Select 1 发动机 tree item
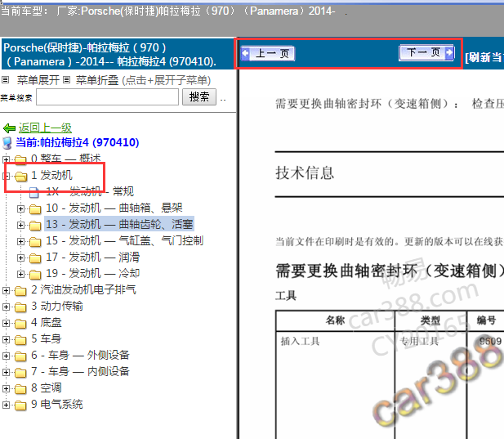The image size is (504, 439). pyautogui.click(x=51, y=175)
